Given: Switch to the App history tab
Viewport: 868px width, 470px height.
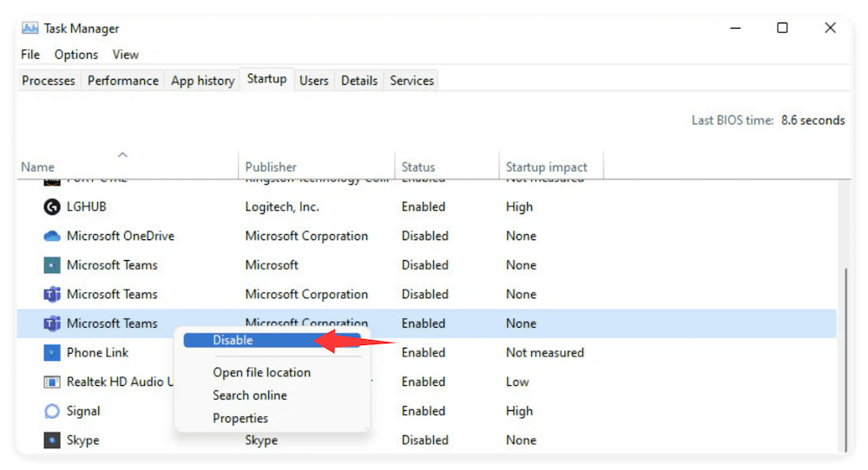Looking at the screenshot, I should coord(202,81).
